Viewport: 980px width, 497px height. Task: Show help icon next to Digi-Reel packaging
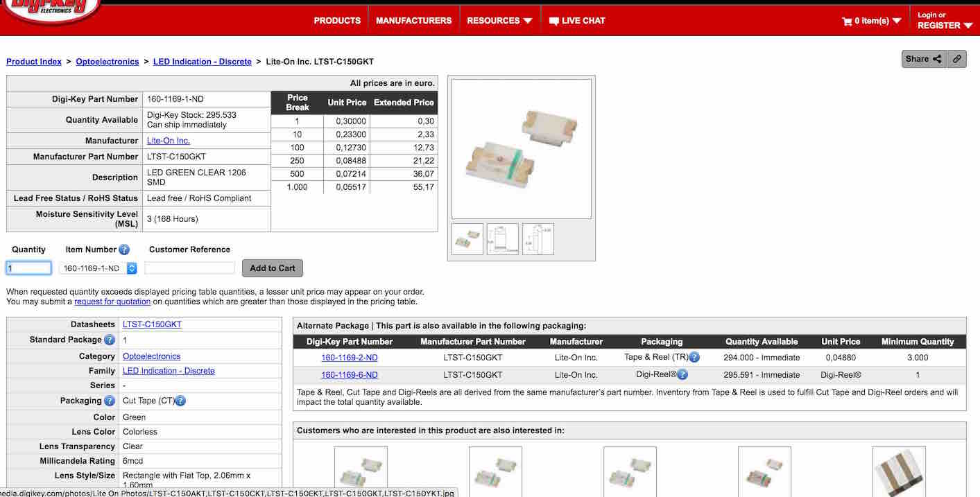[x=682, y=374]
